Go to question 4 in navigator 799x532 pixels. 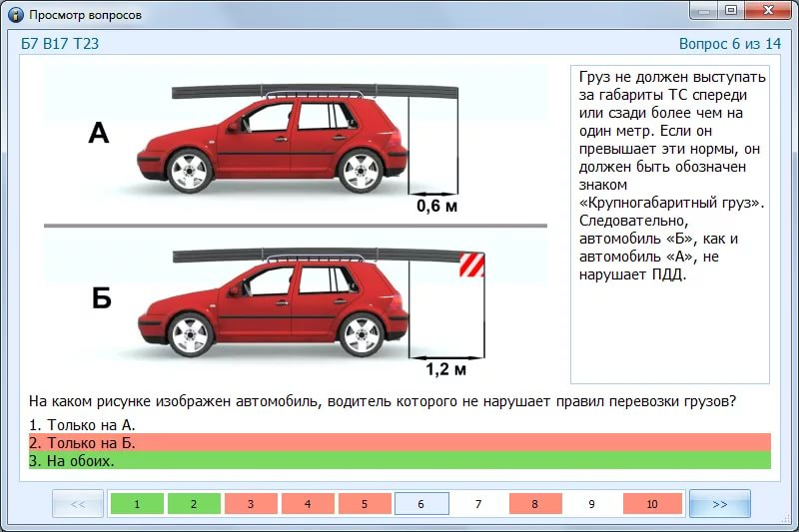(x=308, y=504)
